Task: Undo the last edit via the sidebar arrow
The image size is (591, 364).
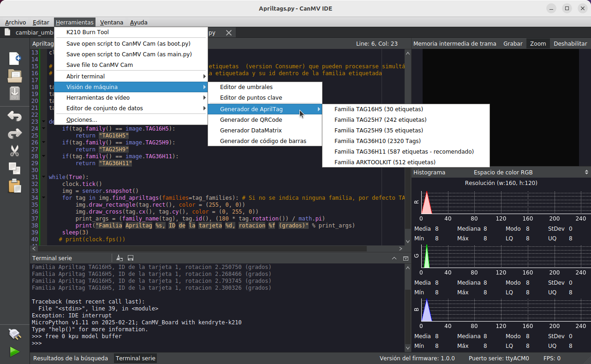Action: (x=15, y=116)
